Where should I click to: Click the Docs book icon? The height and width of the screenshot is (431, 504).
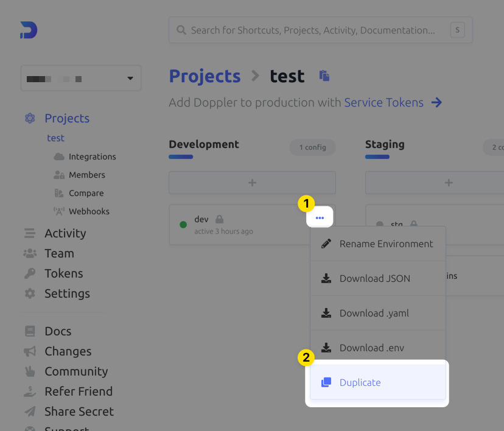[x=30, y=331]
